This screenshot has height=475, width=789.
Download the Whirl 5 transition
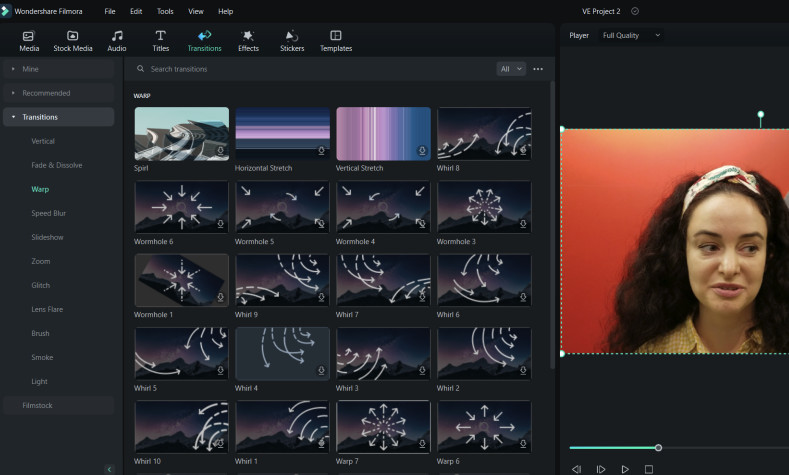coord(220,370)
